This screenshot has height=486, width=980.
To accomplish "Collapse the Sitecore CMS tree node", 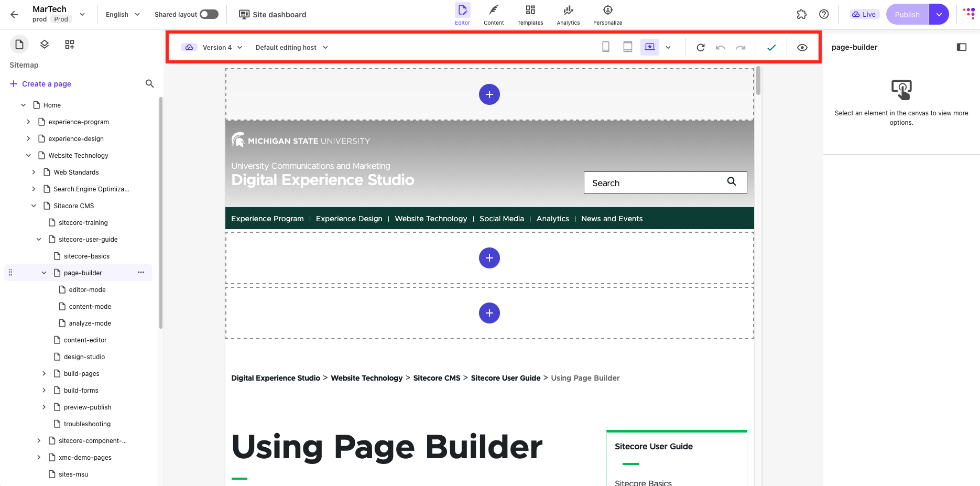I will (34, 206).
